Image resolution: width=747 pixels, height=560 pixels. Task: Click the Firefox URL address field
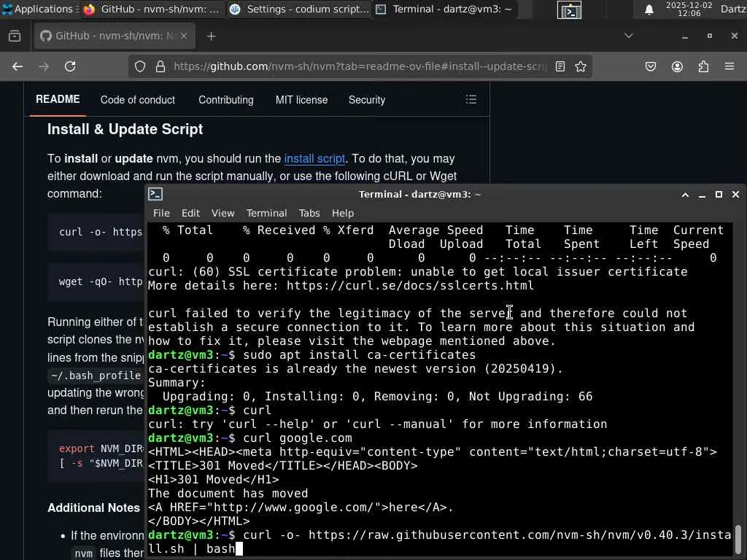tap(360, 66)
